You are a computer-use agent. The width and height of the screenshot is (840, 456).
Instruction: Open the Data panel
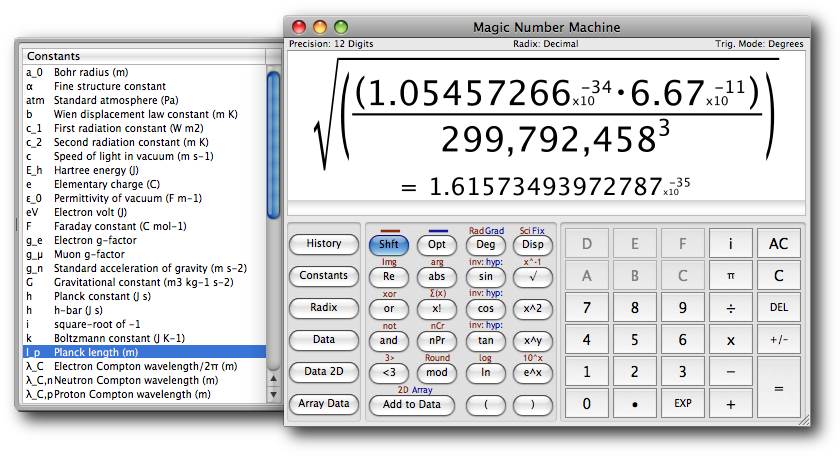324,340
